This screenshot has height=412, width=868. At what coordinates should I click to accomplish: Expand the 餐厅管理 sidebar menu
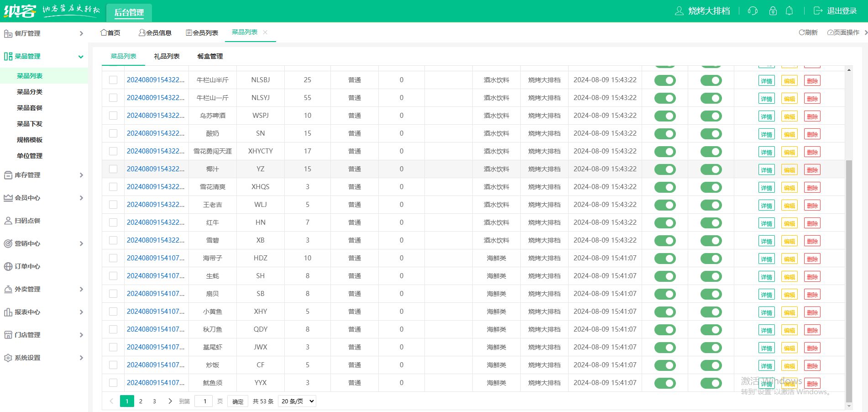point(43,33)
